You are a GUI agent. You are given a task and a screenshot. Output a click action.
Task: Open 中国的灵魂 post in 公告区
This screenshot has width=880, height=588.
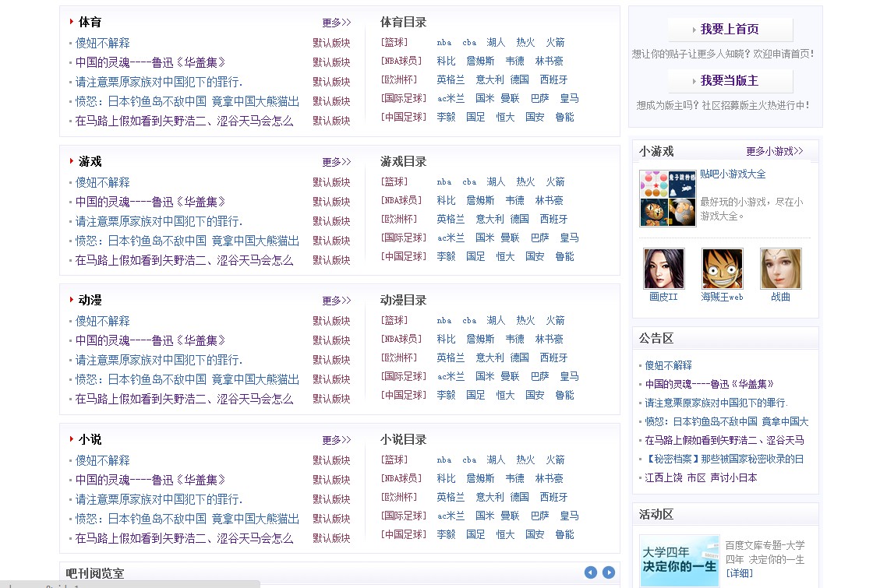click(709, 384)
